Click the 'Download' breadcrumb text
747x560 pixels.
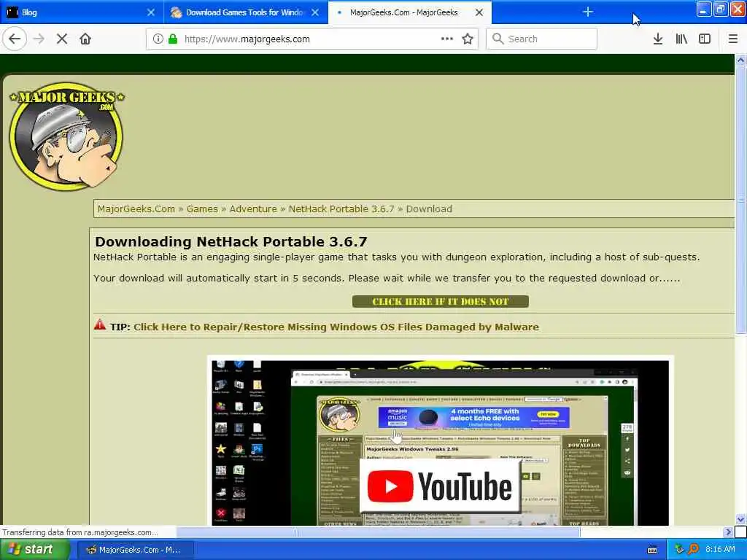click(429, 209)
